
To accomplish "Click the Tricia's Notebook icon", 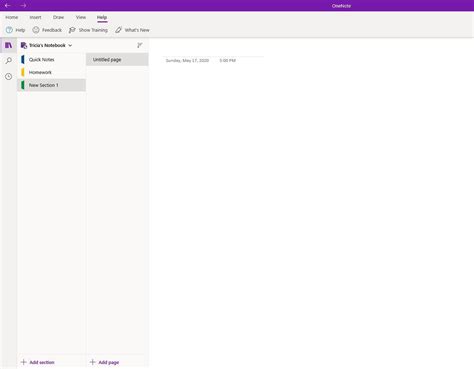I will point(24,45).
